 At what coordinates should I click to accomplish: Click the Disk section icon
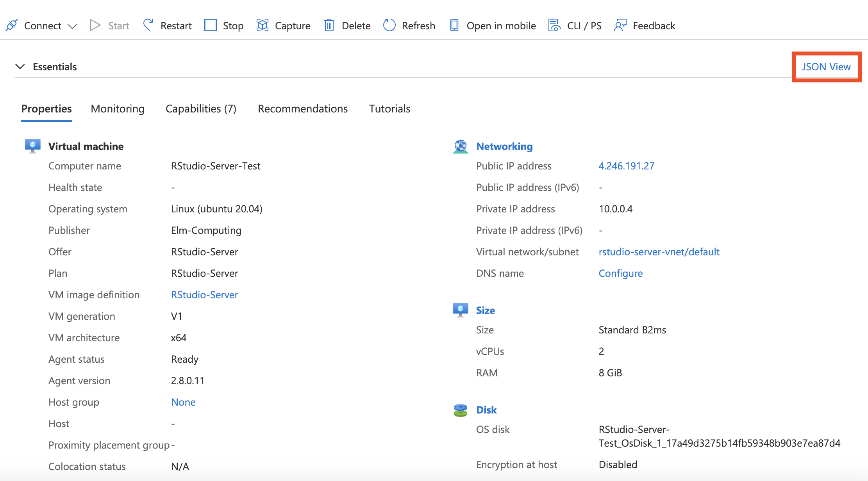(x=460, y=410)
